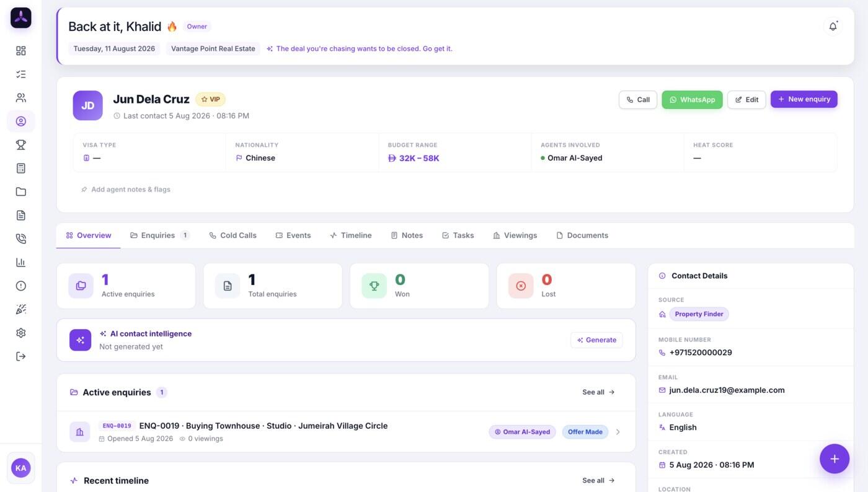868x492 pixels.
Task: Click the logout icon in sidebar
Action: click(21, 357)
